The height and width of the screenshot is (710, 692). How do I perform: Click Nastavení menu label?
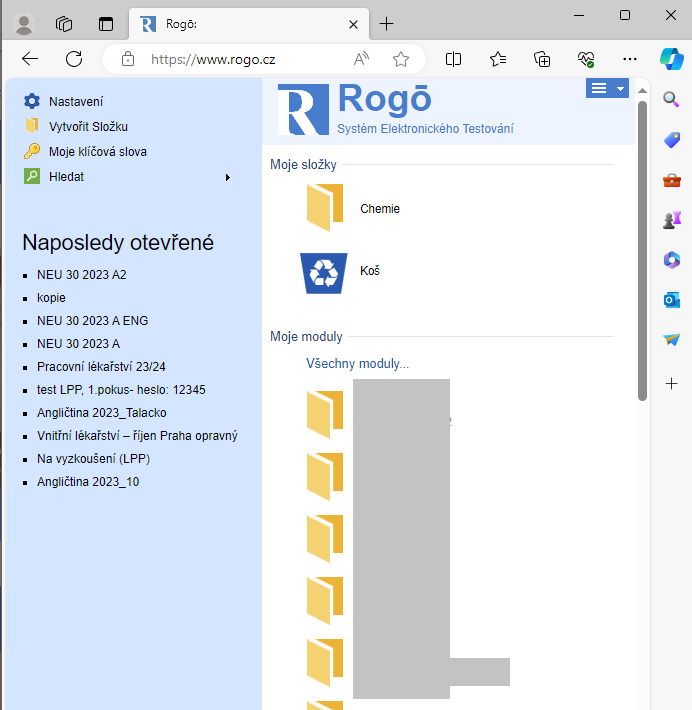tap(76, 101)
